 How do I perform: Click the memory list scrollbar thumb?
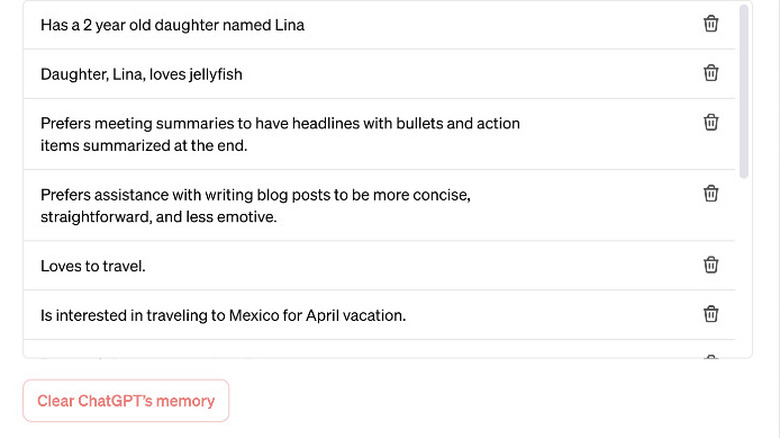pos(743,90)
